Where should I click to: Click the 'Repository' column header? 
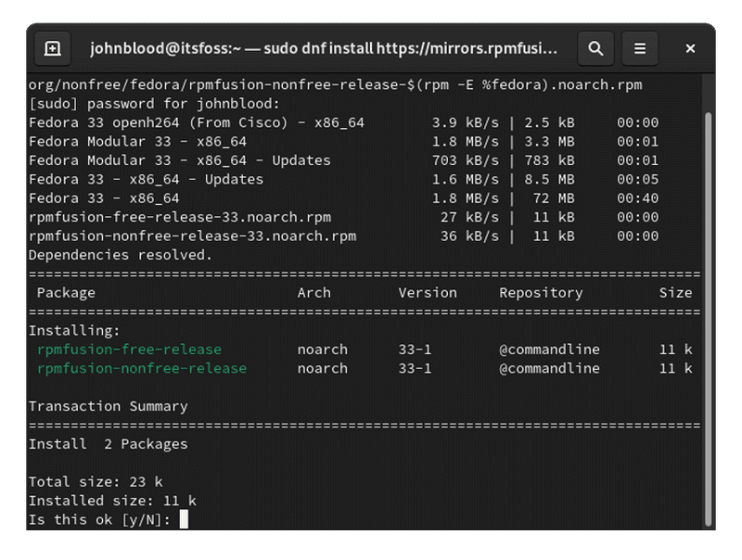click(541, 292)
